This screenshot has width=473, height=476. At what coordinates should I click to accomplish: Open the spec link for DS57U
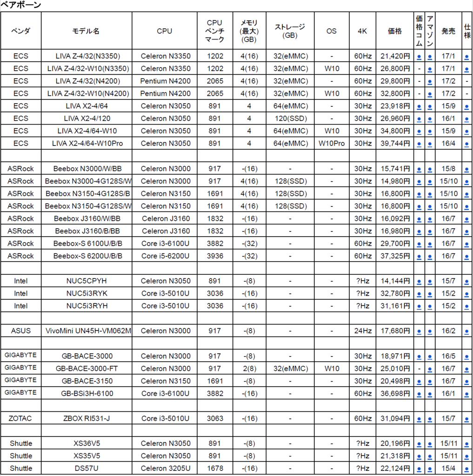[467, 469]
